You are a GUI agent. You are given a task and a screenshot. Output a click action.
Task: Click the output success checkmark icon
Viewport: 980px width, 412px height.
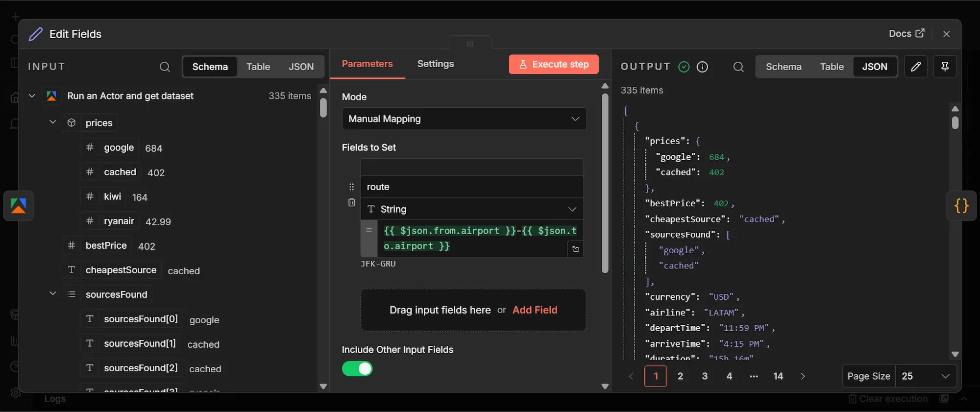pos(684,67)
